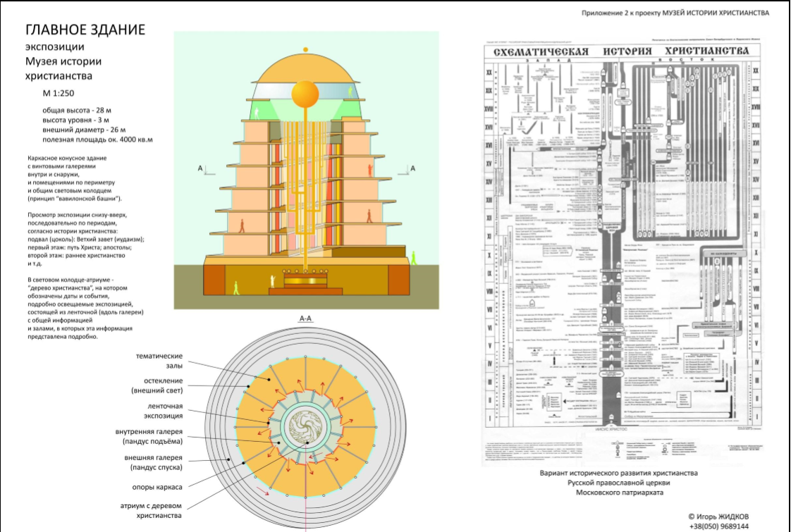Click the large golden sphere under the dome
The width and height of the screenshot is (791, 532).
(305, 94)
